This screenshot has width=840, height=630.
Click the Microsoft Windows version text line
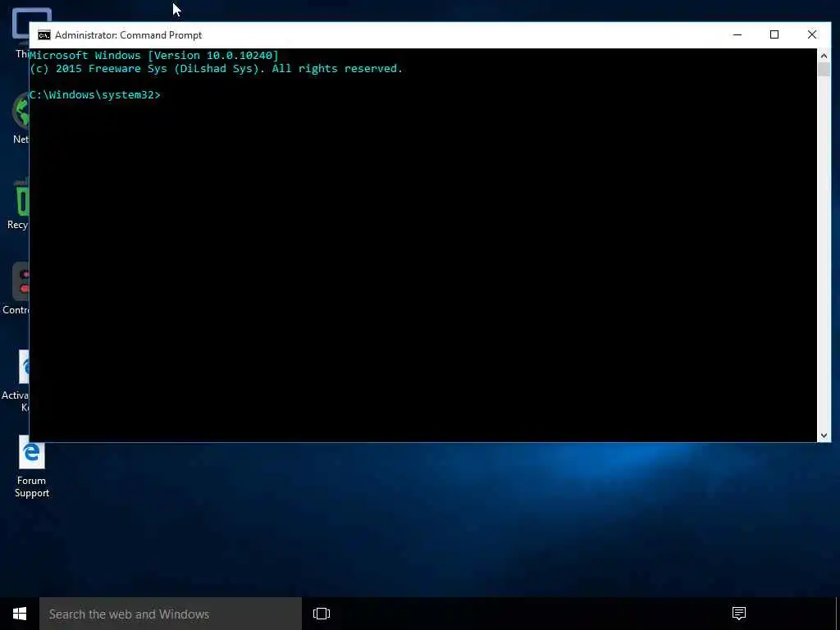click(154, 56)
